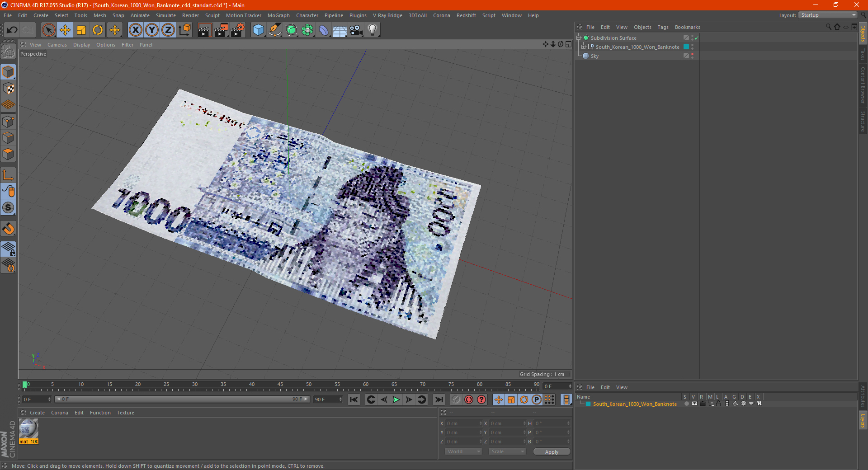Click the Apply button
868x470 pixels.
[x=552, y=452]
